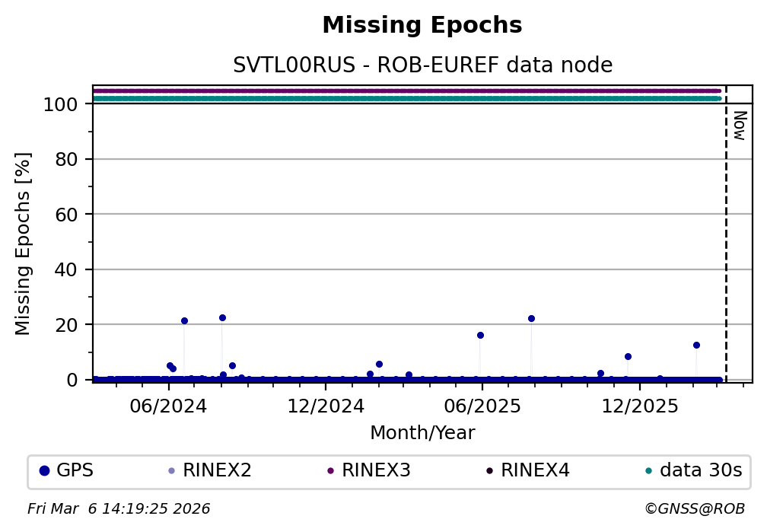Toggle the GPS series legend label

(x=75, y=471)
